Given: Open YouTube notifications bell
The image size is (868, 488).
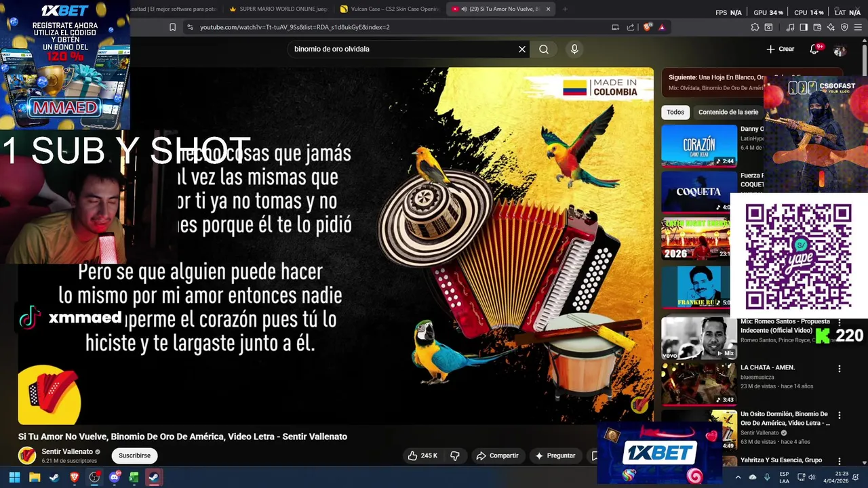Looking at the screenshot, I should coord(814,49).
